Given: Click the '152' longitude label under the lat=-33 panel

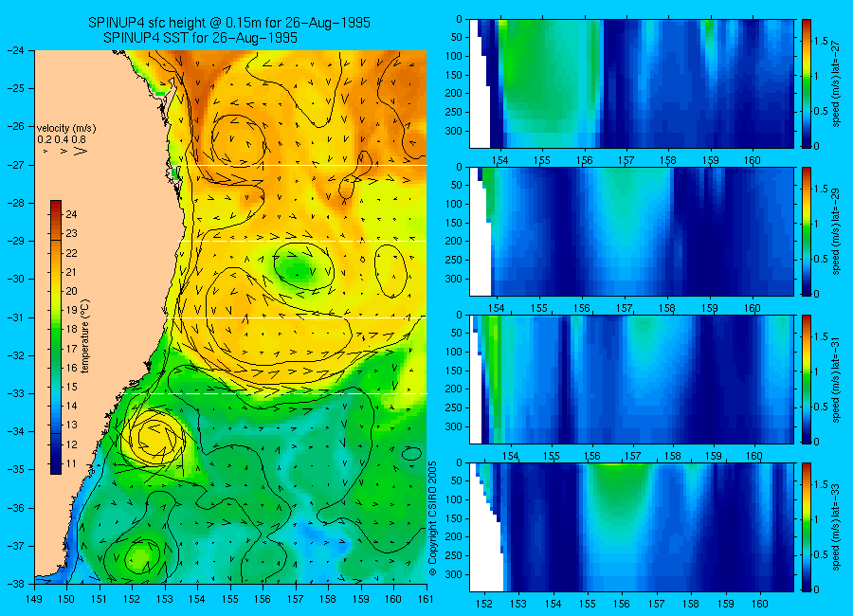Looking at the screenshot, I should [x=483, y=604].
